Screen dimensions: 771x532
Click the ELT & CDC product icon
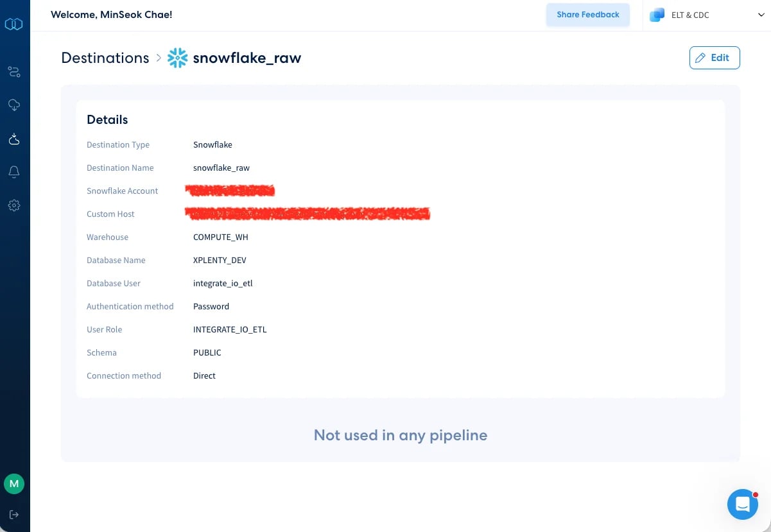point(657,15)
